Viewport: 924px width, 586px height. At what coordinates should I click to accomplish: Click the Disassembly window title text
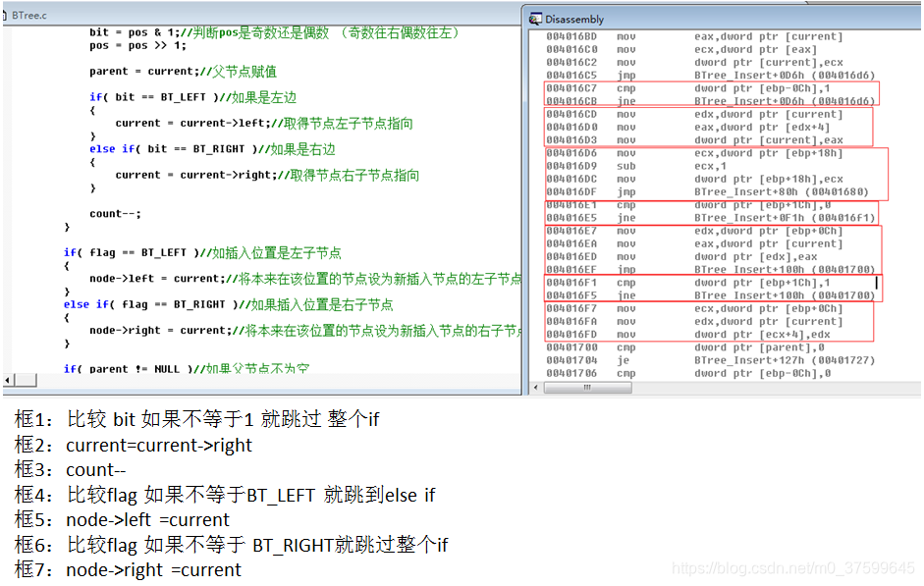point(574,20)
